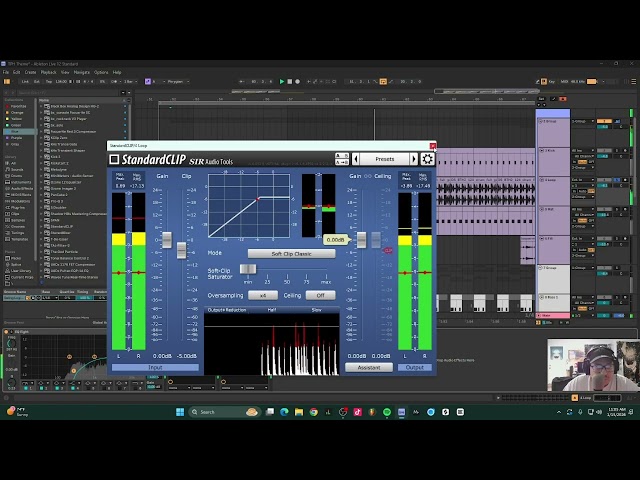This screenshot has width=640, height=480.
Task: Open the Edit menu
Action: pyautogui.click(x=16, y=72)
